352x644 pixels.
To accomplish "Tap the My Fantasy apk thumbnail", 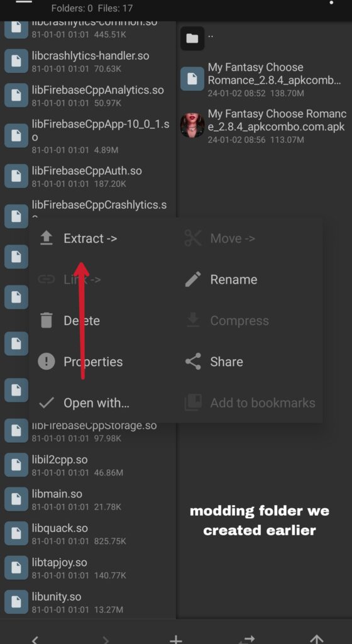I will (192, 126).
